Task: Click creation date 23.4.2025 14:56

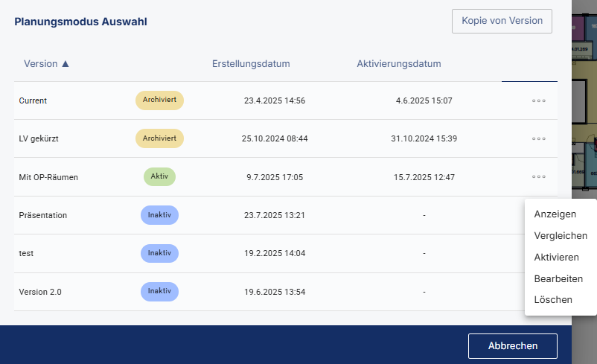Action: [275, 100]
